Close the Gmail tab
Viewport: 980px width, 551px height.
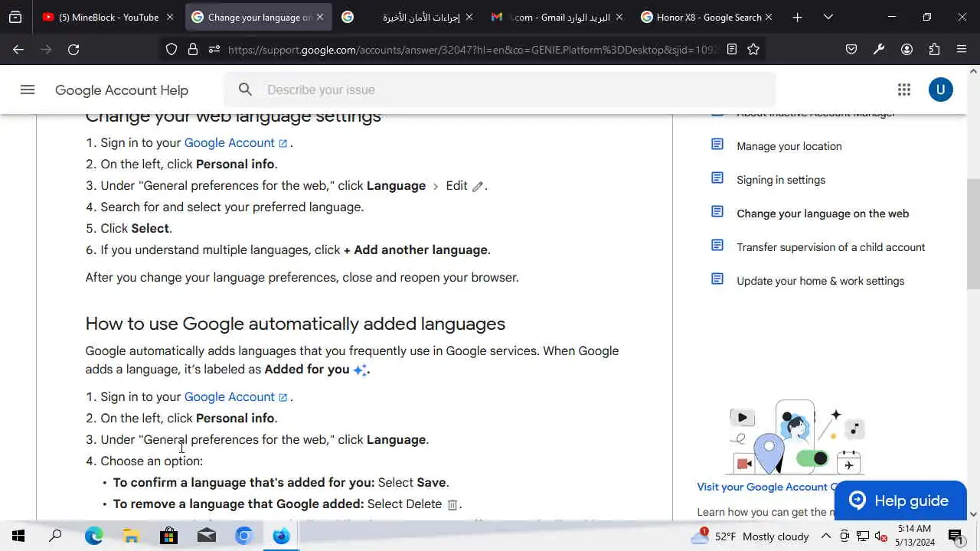[619, 17]
